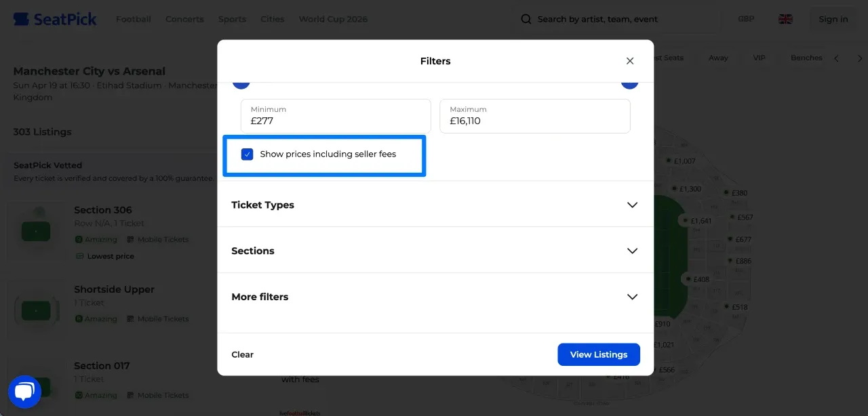Select Football from the navigation
Screen dimensions: 868x416
point(133,19)
